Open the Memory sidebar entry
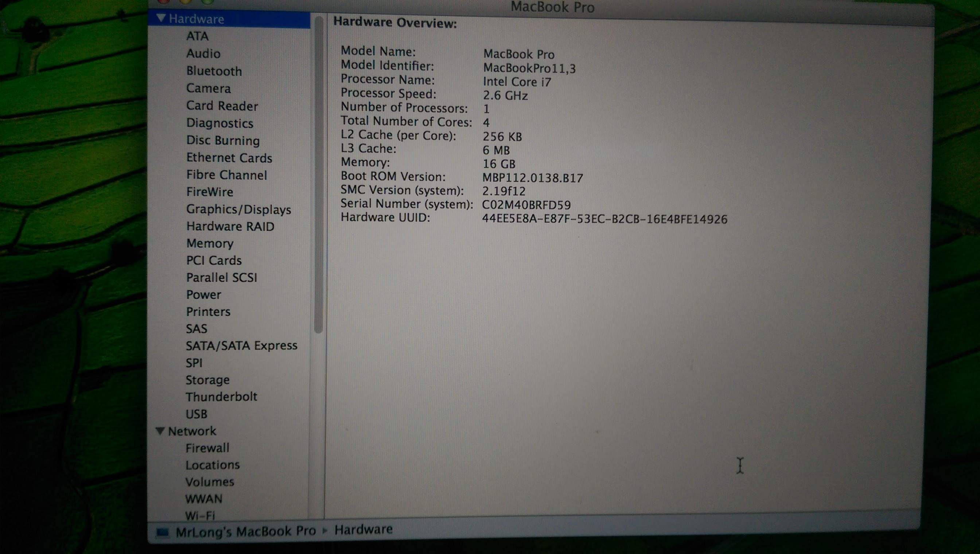The image size is (980, 554). click(x=210, y=243)
